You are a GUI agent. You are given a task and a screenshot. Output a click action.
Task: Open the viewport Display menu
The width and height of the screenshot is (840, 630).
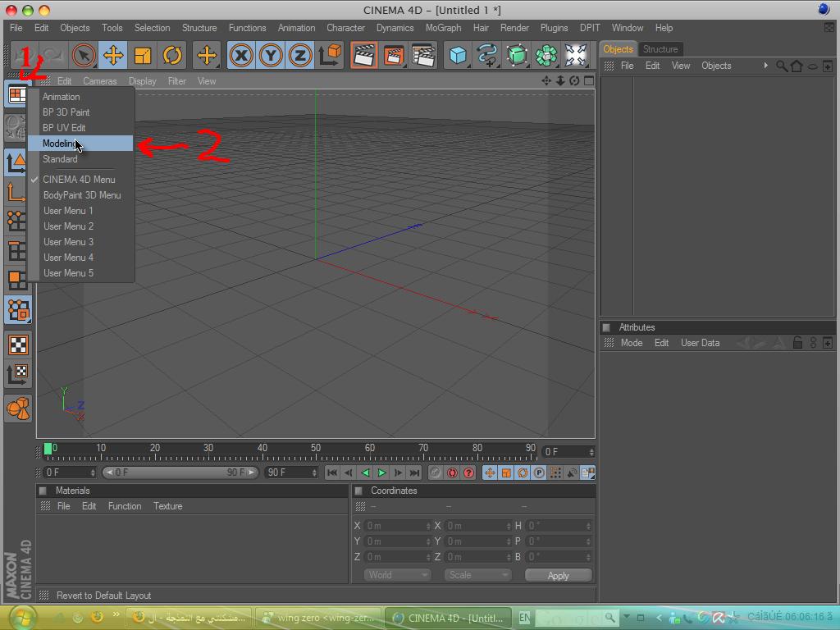point(142,81)
